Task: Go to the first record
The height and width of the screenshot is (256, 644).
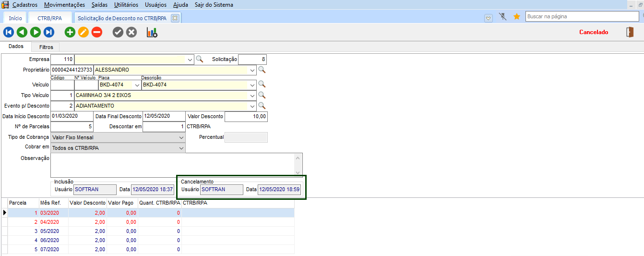Action: pos(9,32)
